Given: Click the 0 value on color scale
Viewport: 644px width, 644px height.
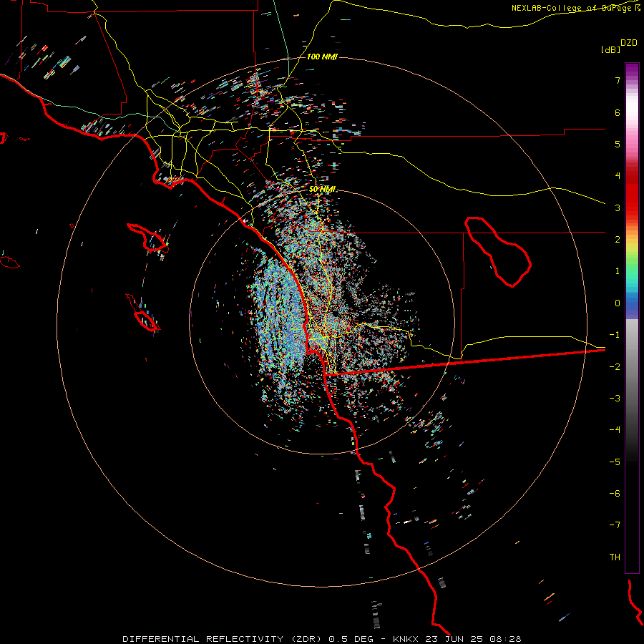Looking at the screenshot, I should 618,303.
